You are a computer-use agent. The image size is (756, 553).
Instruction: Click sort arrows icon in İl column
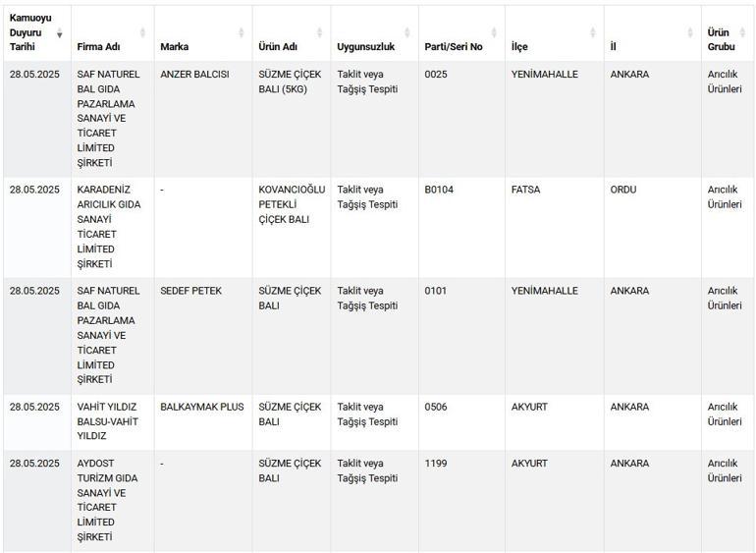coord(689,33)
